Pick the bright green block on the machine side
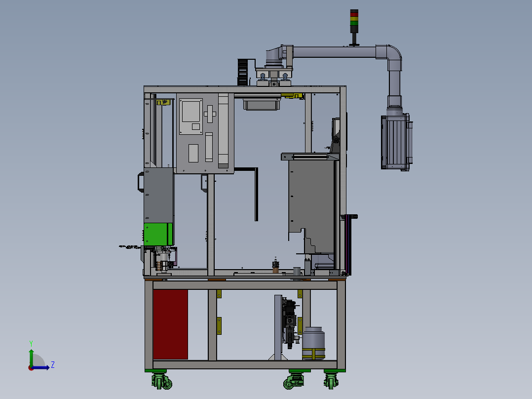Image resolution: width=532 pixels, height=399 pixels. pos(158,234)
